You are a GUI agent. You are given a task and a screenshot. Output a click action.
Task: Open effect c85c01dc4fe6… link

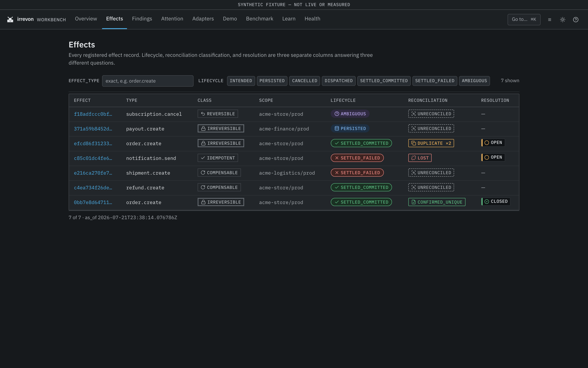(93, 158)
